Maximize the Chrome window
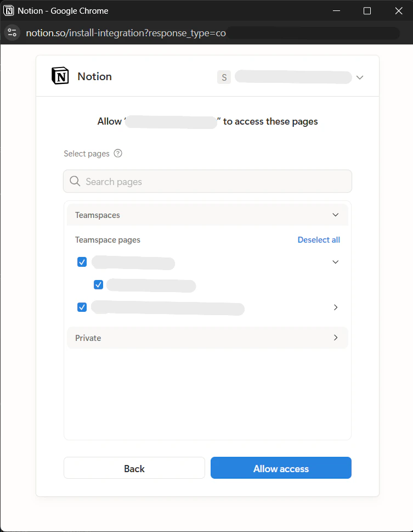 click(x=367, y=11)
